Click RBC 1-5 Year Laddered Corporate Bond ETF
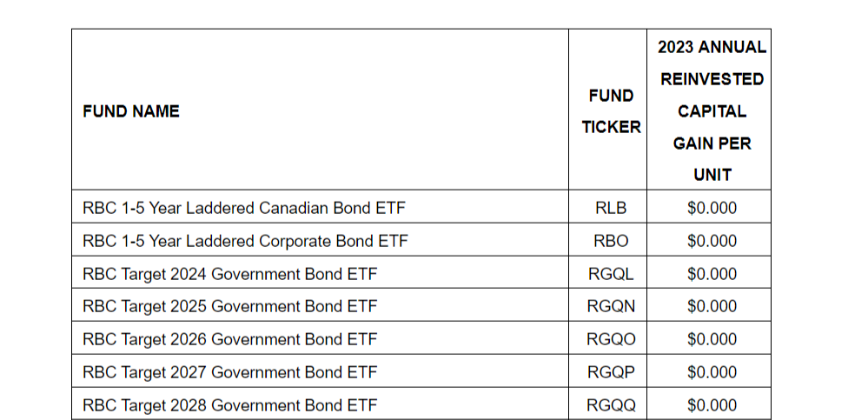 pyautogui.click(x=245, y=241)
